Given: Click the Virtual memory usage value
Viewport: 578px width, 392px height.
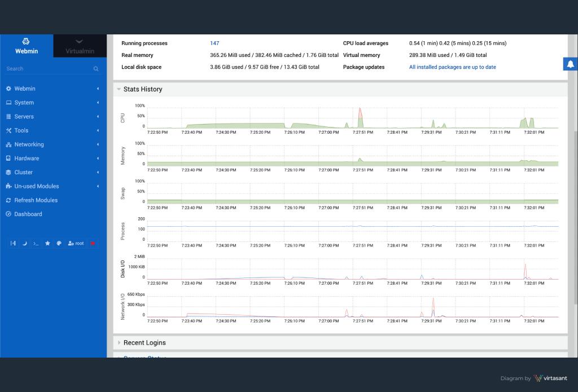Looking at the screenshot, I should coord(448,55).
